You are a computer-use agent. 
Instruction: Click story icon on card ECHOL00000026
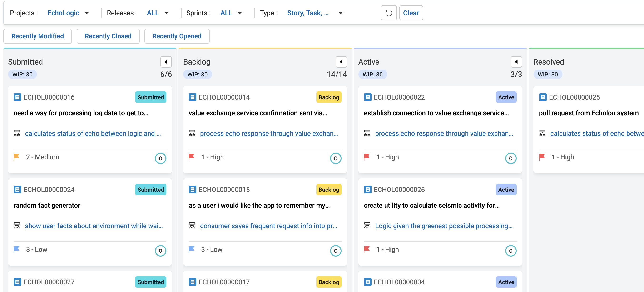pos(367,189)
